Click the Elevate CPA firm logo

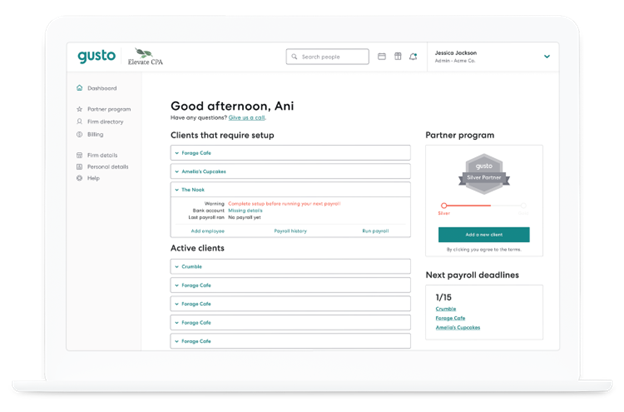(x=145, y=57)
